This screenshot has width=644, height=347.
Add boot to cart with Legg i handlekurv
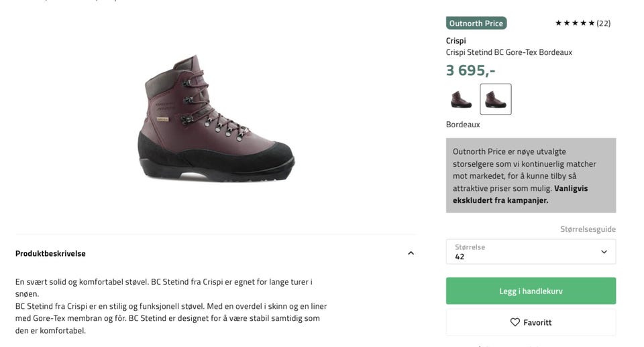click(531, 291)
